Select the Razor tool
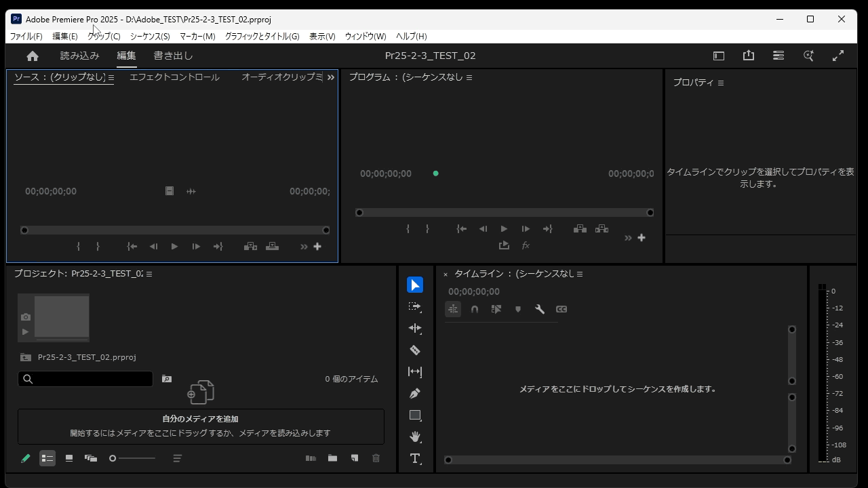The height and width of the screenshot is (488, 868). point(415,350)
